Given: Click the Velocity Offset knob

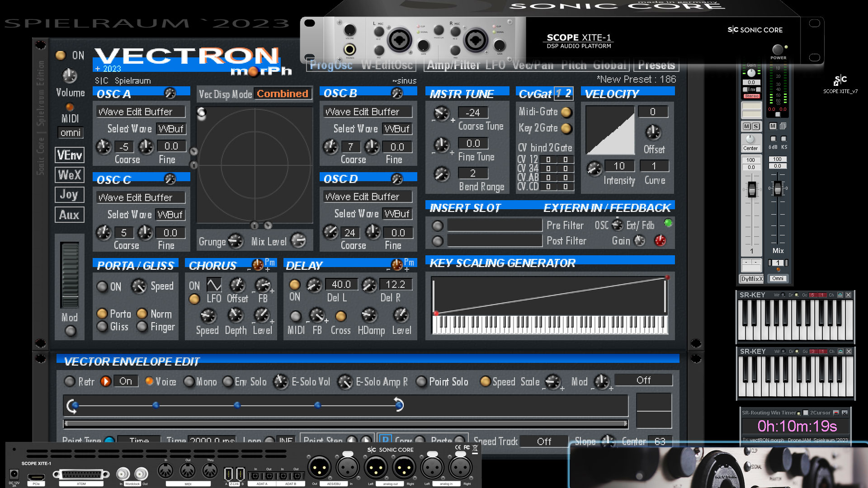Looking at the screenshot, I should click(x=653, y=132).
